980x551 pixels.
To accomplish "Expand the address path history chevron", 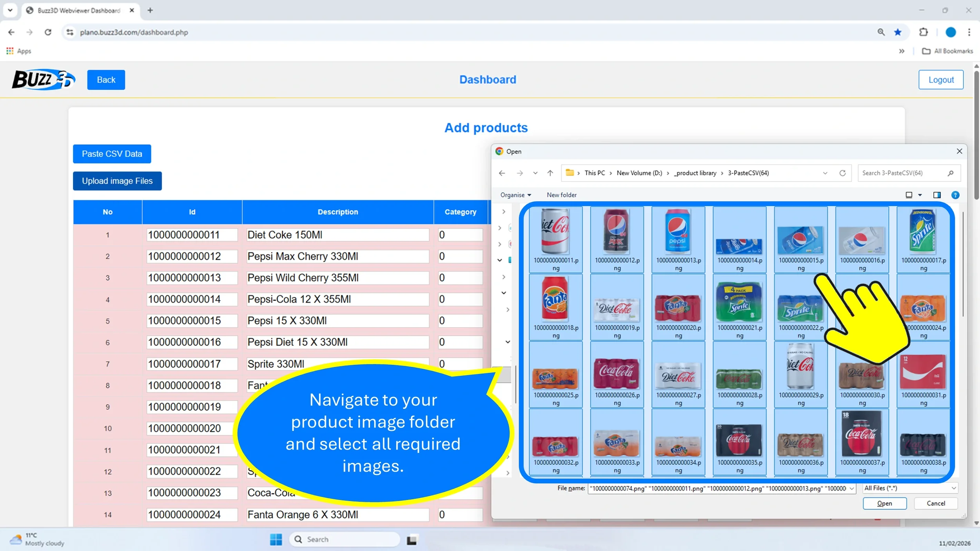I will 825,173.
